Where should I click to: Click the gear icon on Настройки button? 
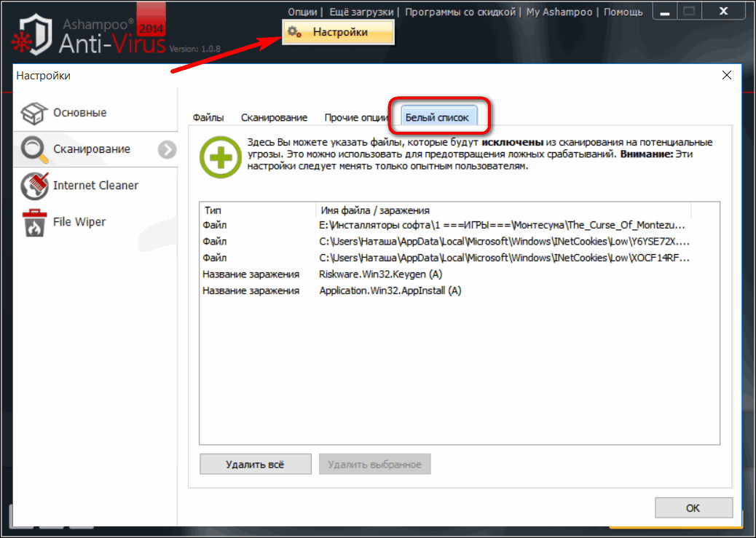(x=294, y=32)
